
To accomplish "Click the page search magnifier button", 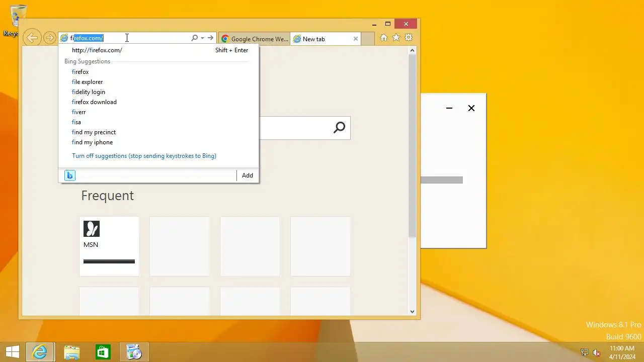I will (340, 128).
